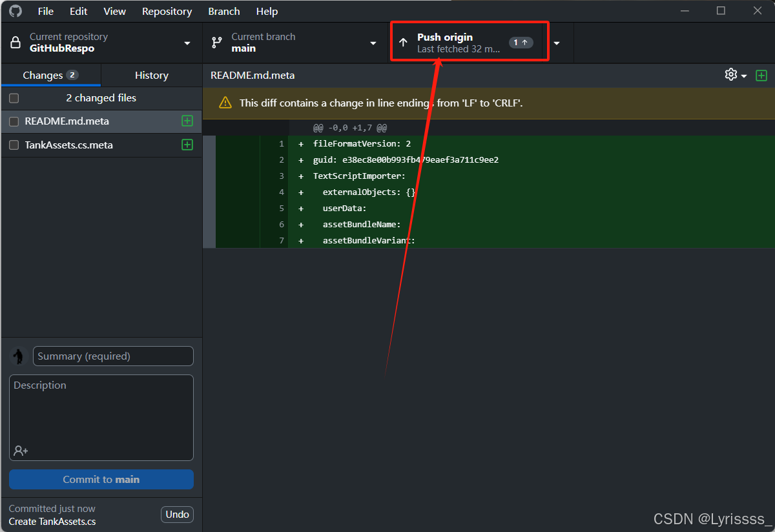Click diff line 2 guid text
The width and height of the screenshot is (775, 532).
pyautogui.click(x=406, y=160)
